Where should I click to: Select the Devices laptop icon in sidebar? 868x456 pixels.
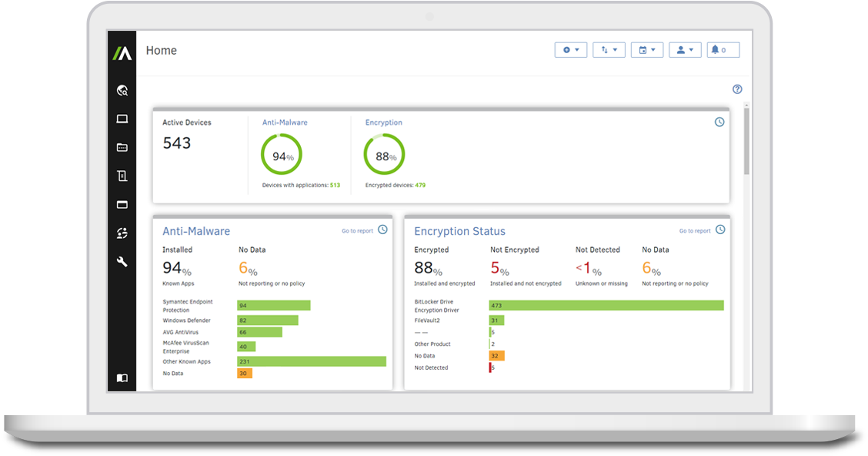(122, 119)
